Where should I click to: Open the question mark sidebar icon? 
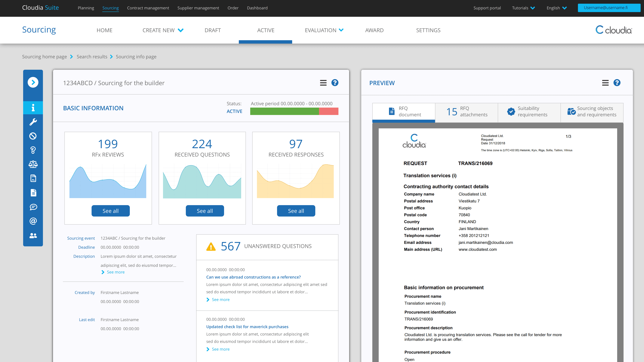click(x=33, y=150)
